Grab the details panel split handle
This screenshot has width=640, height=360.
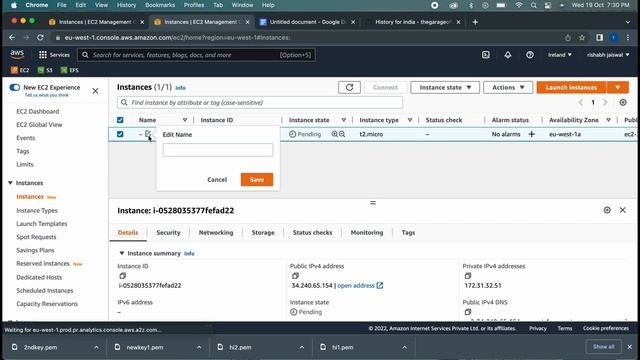(373, 203)
